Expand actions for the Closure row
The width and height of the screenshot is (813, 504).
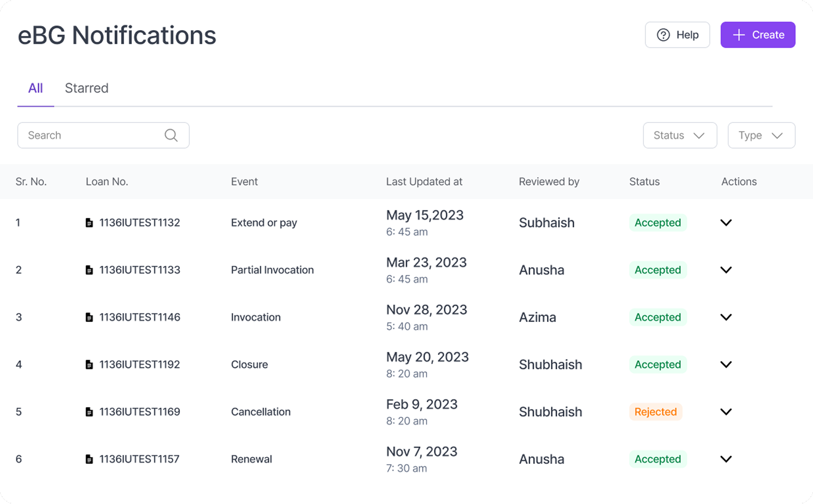coord(726,365)
